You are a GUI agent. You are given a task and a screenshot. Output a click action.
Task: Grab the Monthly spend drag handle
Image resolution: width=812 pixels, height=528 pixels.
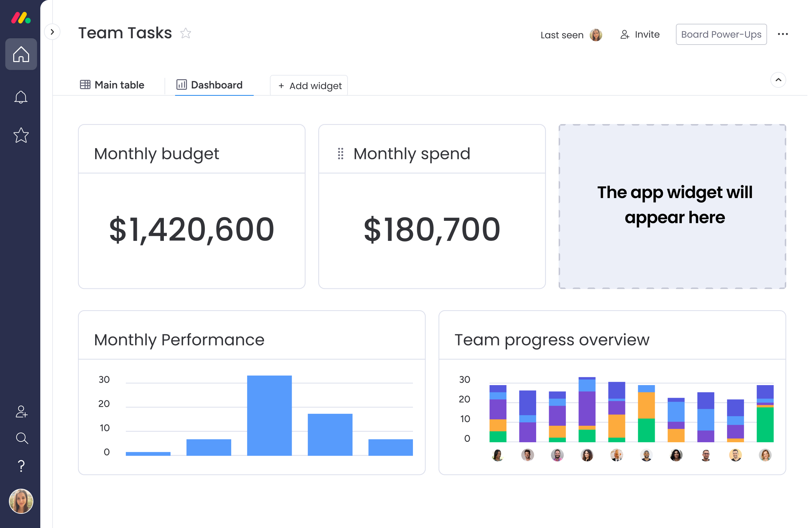click(340, 154)
